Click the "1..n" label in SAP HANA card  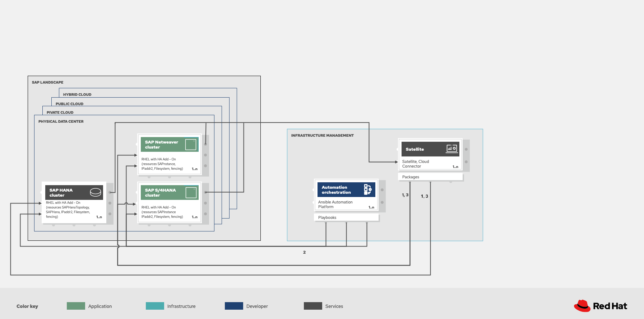click(x=99, y=217)
